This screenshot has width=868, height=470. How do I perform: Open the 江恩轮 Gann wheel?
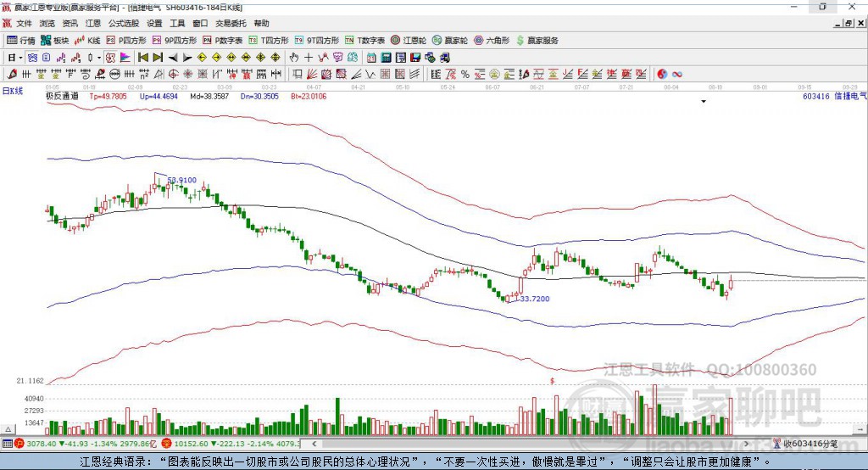(x=409, y=41)
